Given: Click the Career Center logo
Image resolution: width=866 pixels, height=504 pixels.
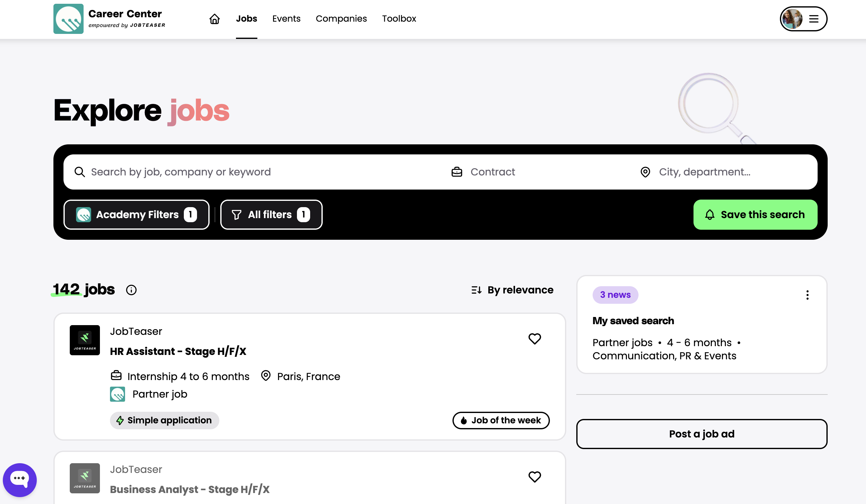Looking at the screenshot, I should pyautogui.click(x=69, y=19).
